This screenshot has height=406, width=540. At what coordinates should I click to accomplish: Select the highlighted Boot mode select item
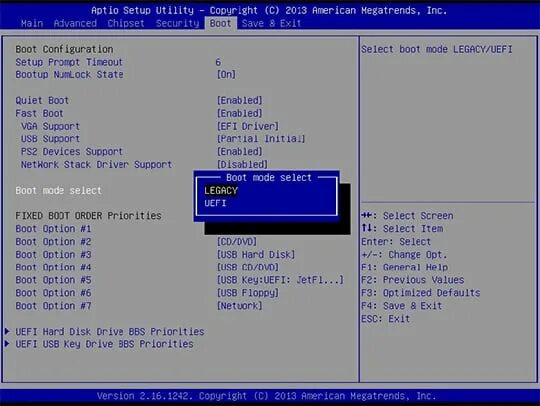58,190
